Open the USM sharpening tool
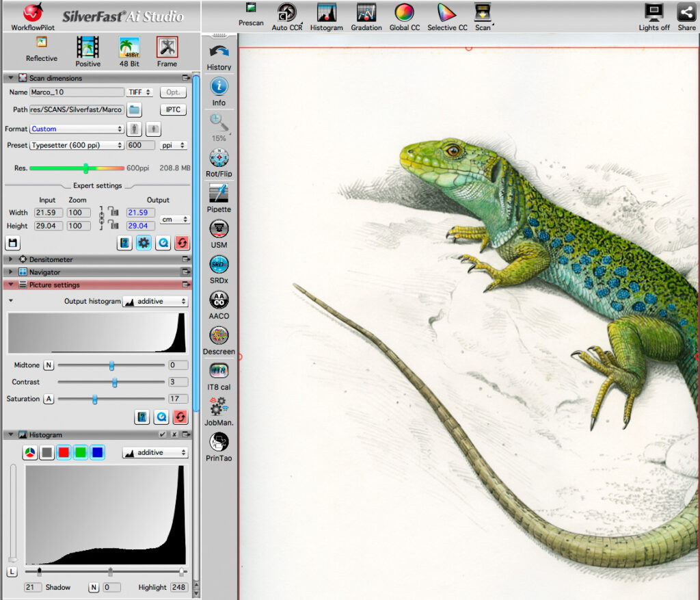This screenshot has width=700, height=600. pyautogui.click(x=219, y=229)
